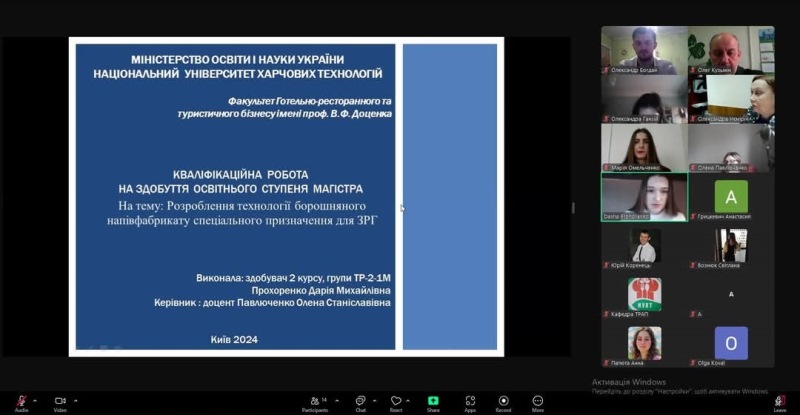Open video options arrow next to Video
Screen dimensions: 800x415
[x=76, y=401]
